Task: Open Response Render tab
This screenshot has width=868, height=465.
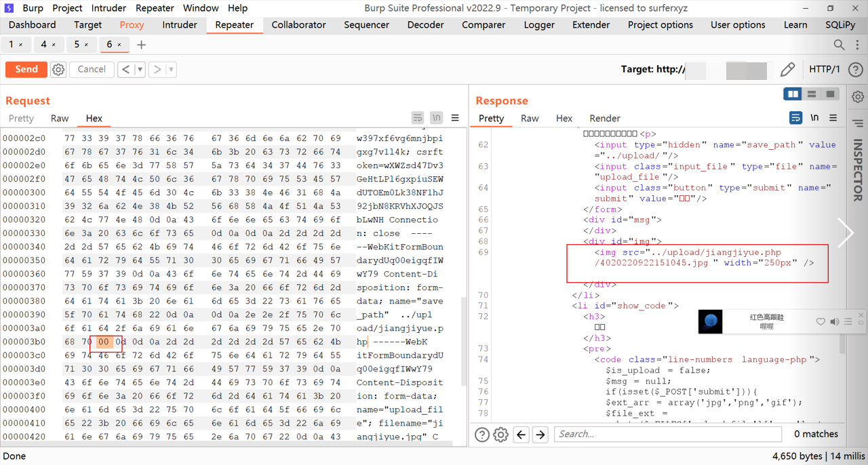Action: click(604, 118)
